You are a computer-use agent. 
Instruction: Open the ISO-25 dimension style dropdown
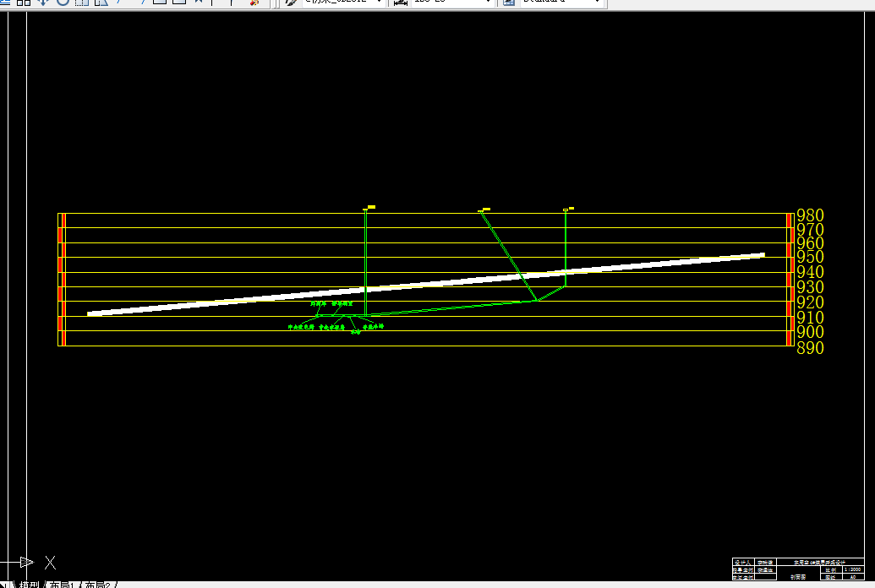pos(451,3)
